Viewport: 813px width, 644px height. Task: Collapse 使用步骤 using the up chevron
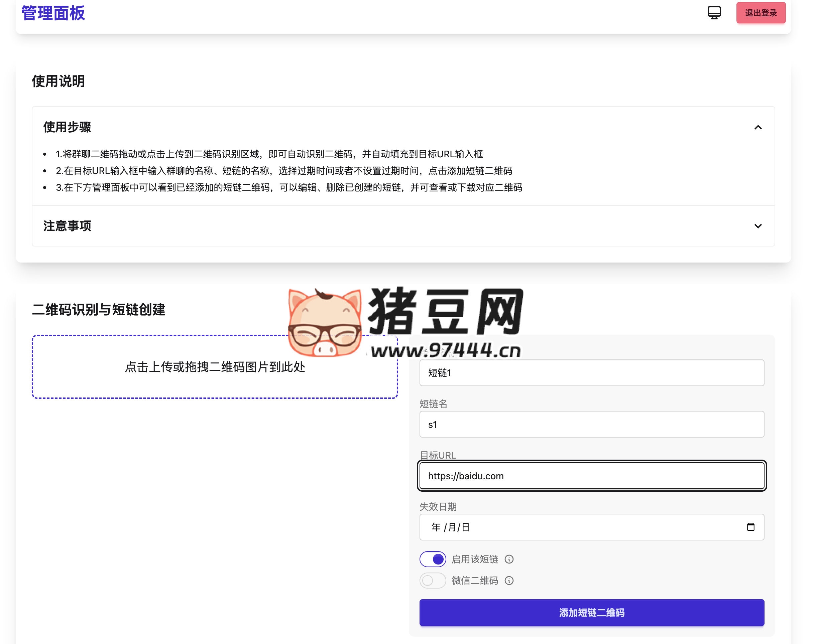tap(758, 127)
